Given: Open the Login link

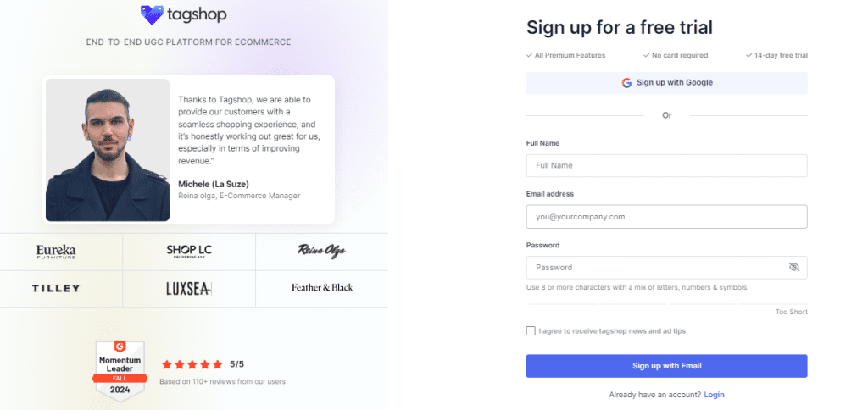Looking at the screenshot, I should [714, 395].
